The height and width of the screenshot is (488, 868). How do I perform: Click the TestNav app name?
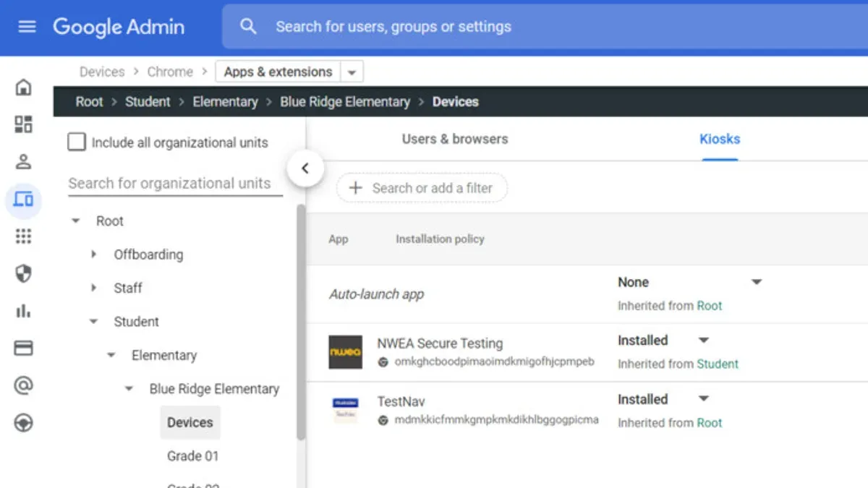[401, 401]
